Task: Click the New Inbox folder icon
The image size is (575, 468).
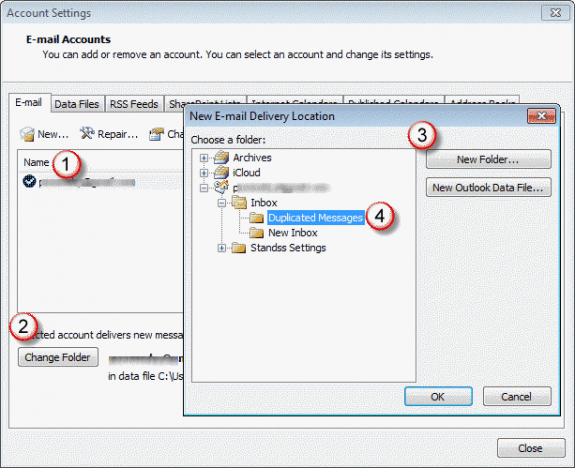Action: click(x=256, y=233)
